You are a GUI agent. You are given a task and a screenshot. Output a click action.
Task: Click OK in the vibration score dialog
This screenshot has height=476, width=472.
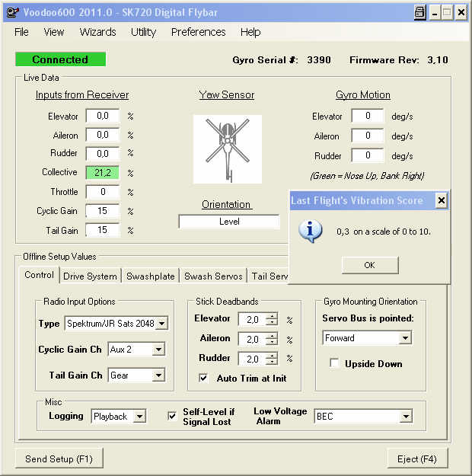pos(370,265)
